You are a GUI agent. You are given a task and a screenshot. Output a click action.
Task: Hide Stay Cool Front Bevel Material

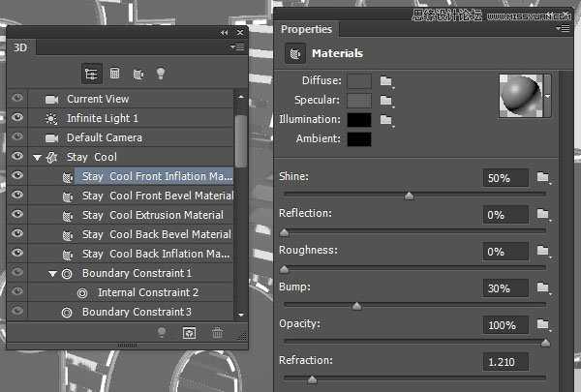coord(17,195)
